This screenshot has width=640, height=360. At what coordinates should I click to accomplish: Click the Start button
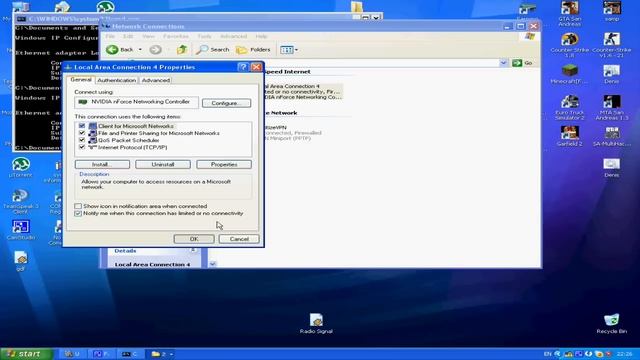(26, 354)
